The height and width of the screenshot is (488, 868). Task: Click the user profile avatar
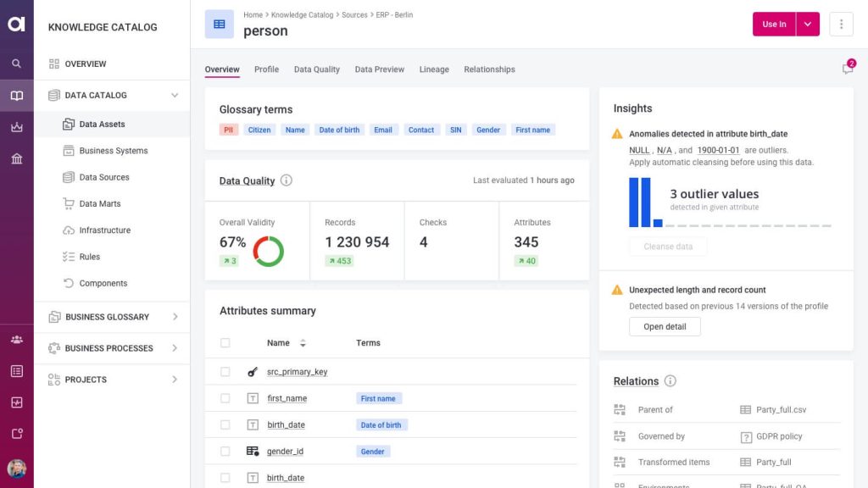pyautogui.click(x=17, y=468)
